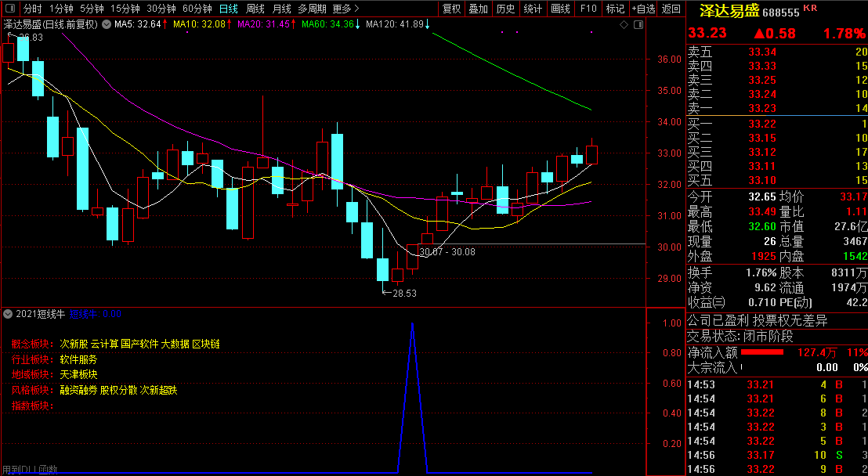This screenshot has width=868, height=476.
Task: Click the 买五 bid price 33.10
Action: 762,180
